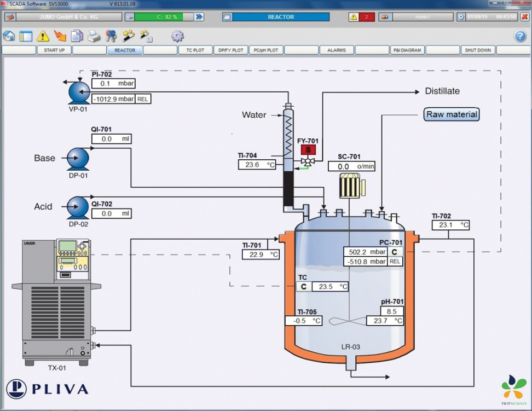Viewport: 532px width, 411px height.
Task: Click the Home icon in the toolbar
Action: pyautogui.click(x=9, y=35)
